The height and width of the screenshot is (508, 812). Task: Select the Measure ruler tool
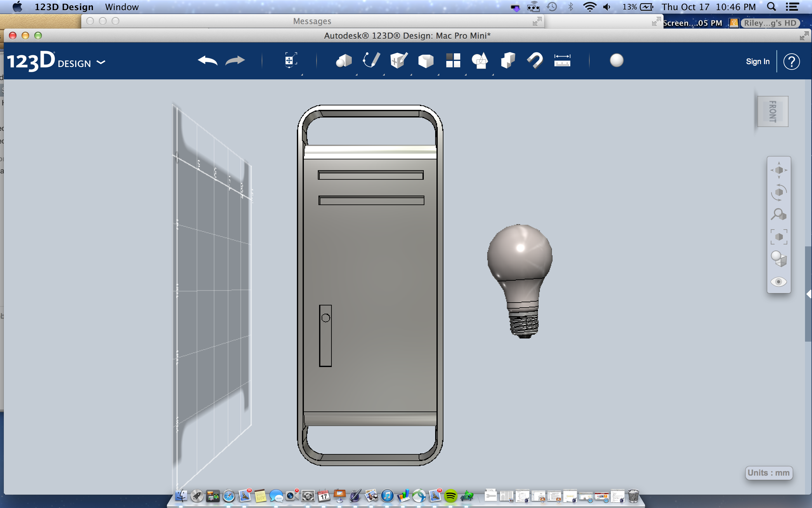point(562,60)
